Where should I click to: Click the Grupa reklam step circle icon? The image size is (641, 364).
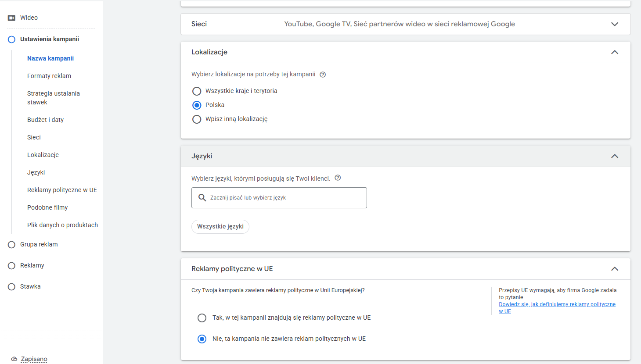pyautogui.click(x=12, y=245)
